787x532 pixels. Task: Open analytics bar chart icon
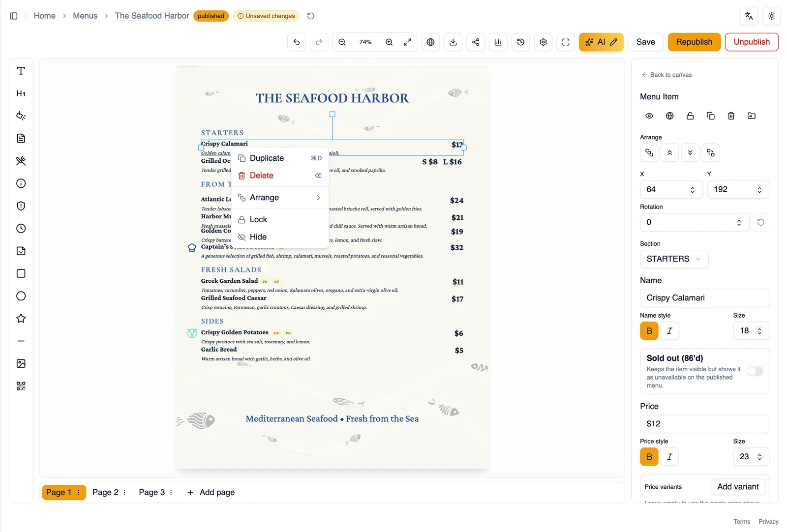pyautogui.click(x=498, y=42)
